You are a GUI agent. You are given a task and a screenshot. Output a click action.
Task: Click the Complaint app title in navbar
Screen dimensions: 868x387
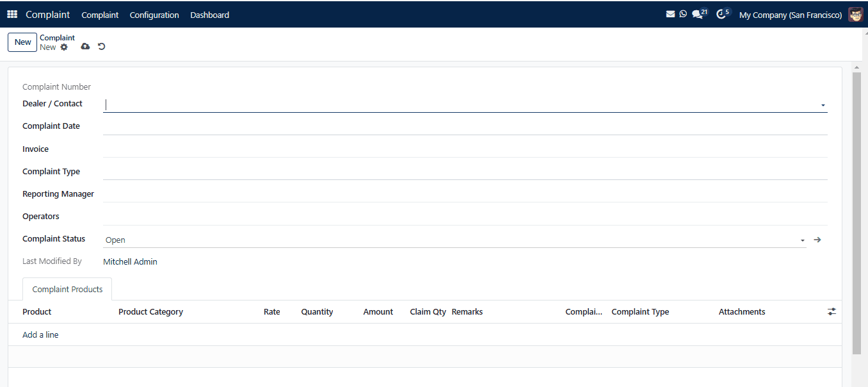pos(48,14)
